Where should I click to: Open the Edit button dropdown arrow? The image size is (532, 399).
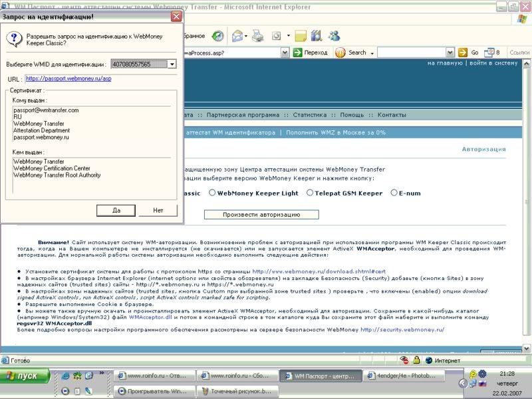[x=289, y=36]
